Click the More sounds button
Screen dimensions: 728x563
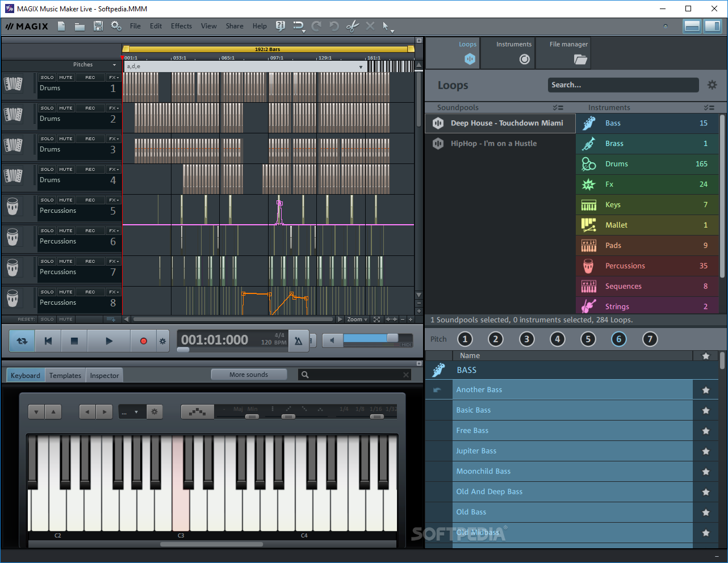(249, 375)
